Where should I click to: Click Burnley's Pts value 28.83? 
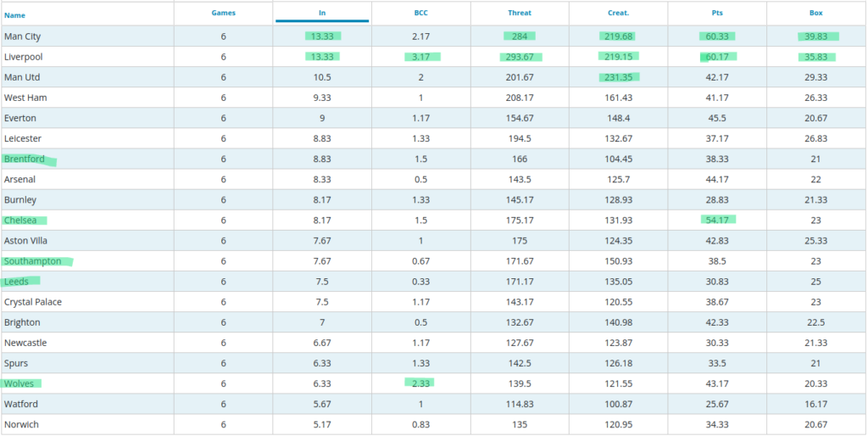717,200
